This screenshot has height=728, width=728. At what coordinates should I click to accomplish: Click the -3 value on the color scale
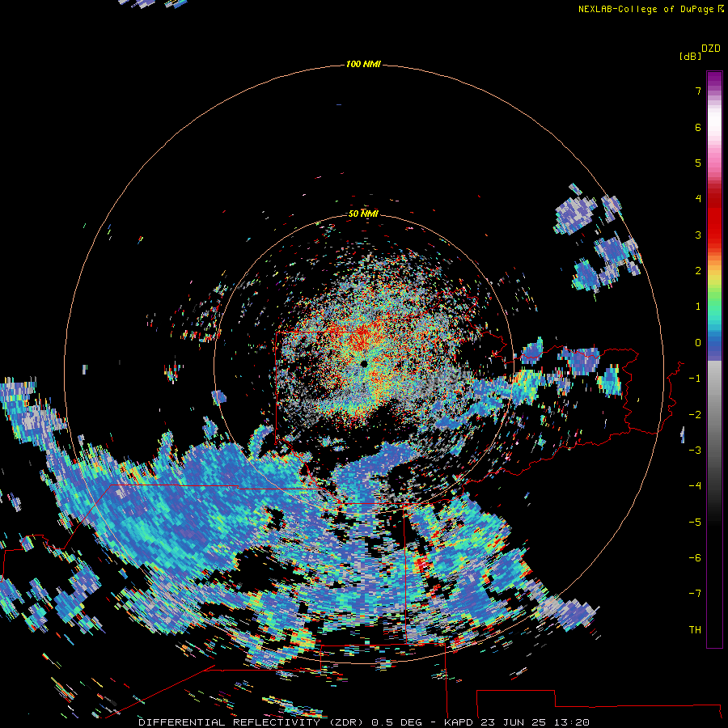click(695, 451)
